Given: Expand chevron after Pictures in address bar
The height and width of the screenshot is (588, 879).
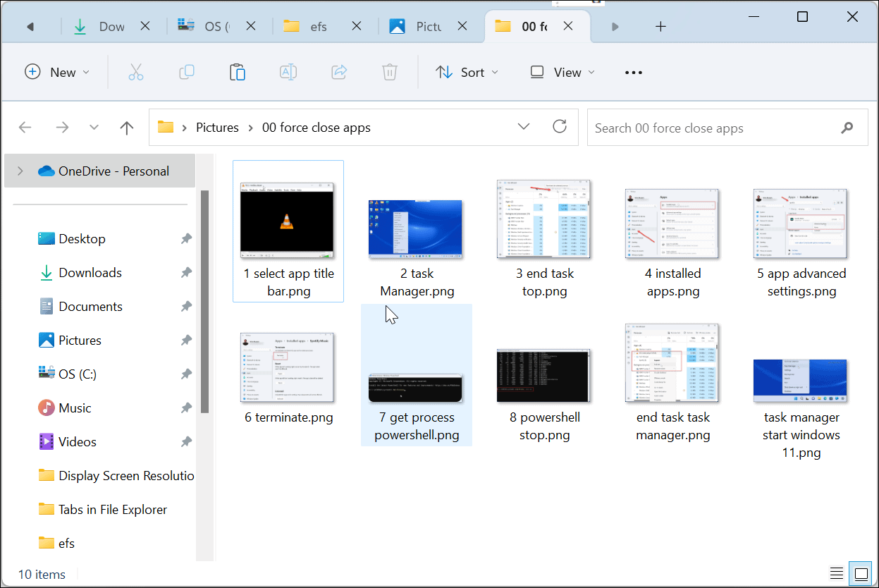Looking at the screenshot, I should click(251, 128).
